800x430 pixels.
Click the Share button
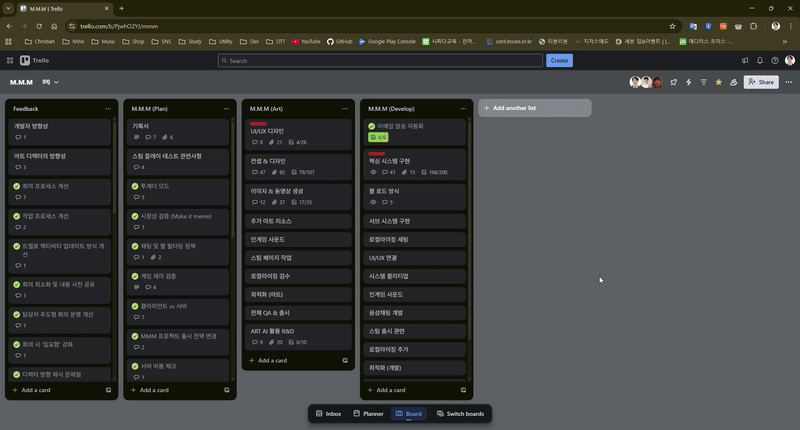click(761, 82)
